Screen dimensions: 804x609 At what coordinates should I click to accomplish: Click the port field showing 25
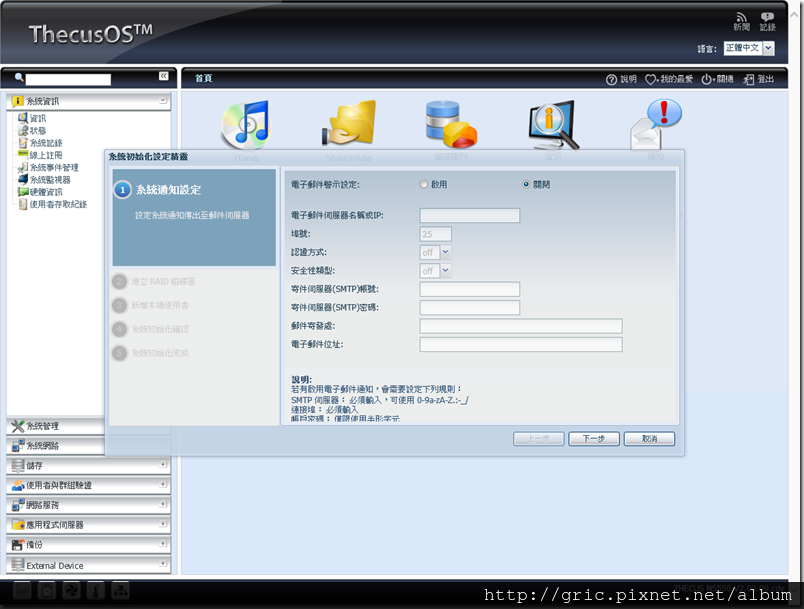436,234
